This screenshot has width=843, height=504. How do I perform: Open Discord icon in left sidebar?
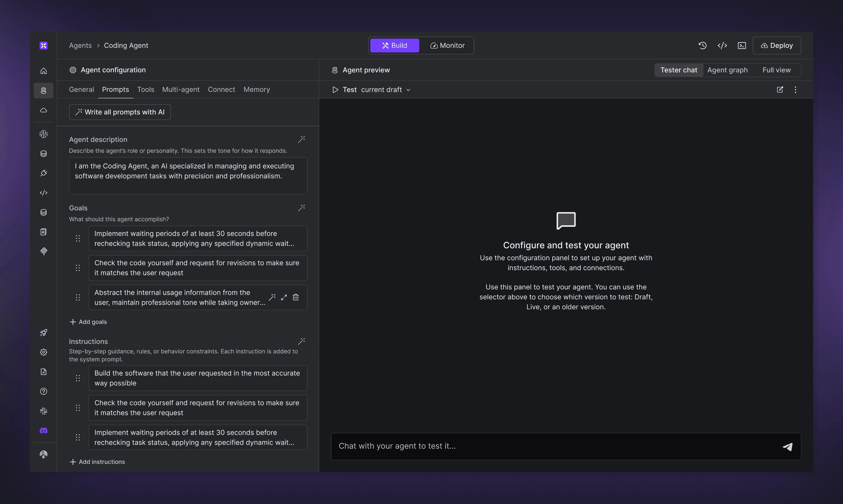43,431
